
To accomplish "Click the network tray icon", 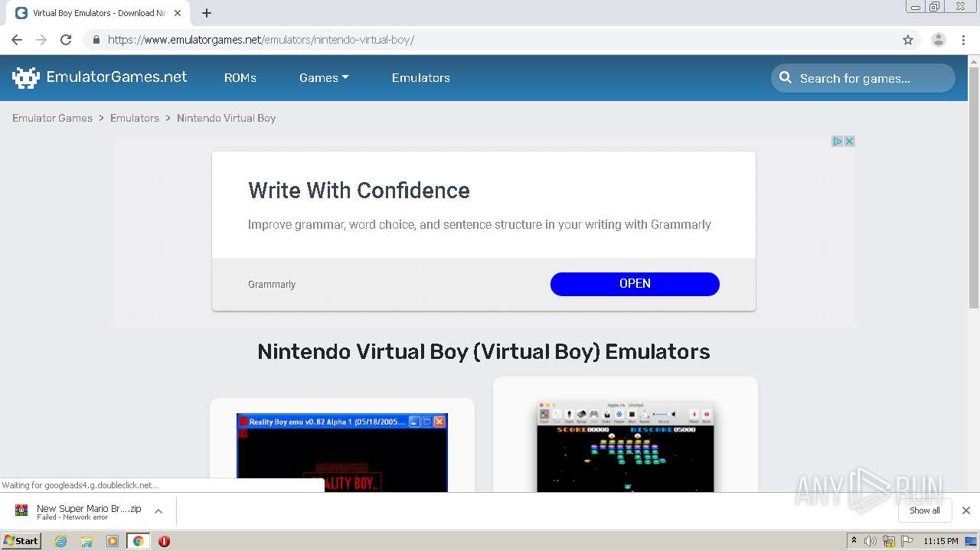I will pos(889,541).
